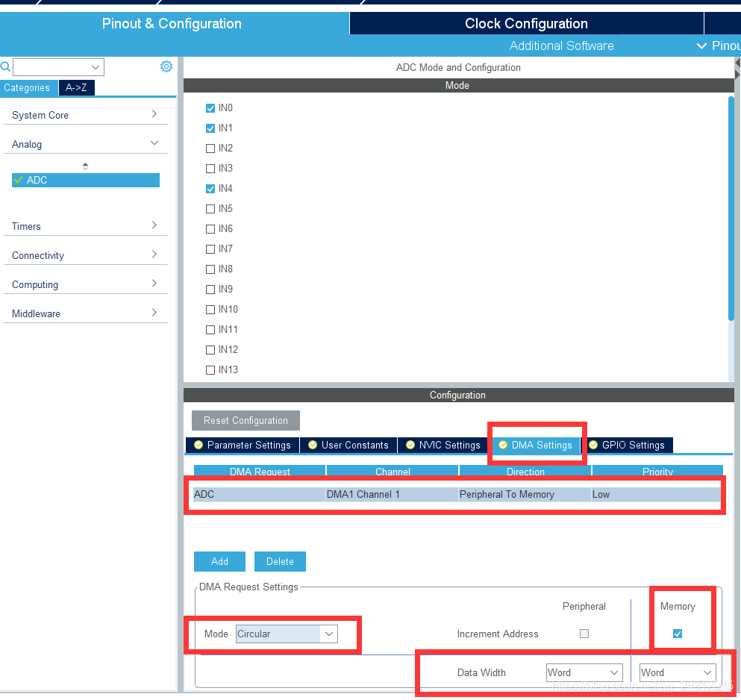Select the Categories view tab
Image resolution: width=741 pixels, height=700 pixels.
pyautogui.click(x=28, y=87)
